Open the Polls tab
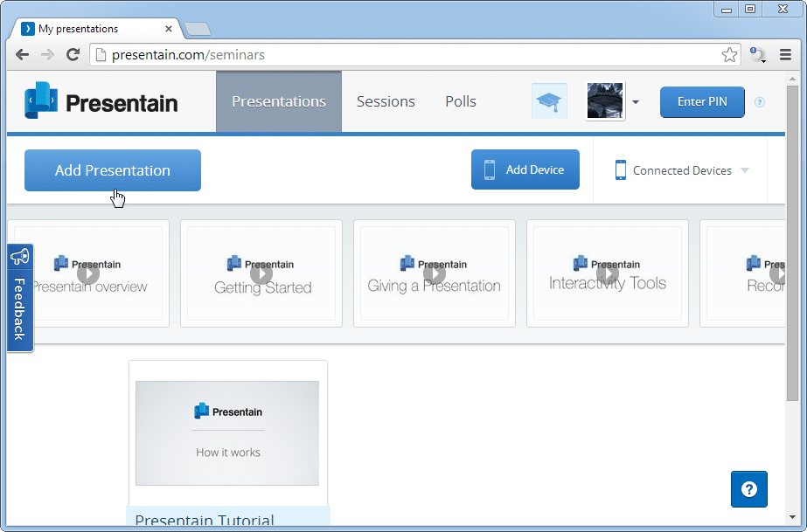The height and width of the screenshot is (532, 807). coord(461,101)
